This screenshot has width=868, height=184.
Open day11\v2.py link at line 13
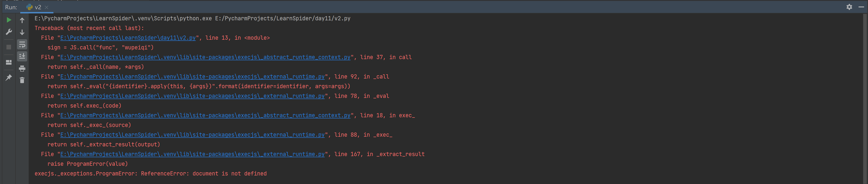128,38
